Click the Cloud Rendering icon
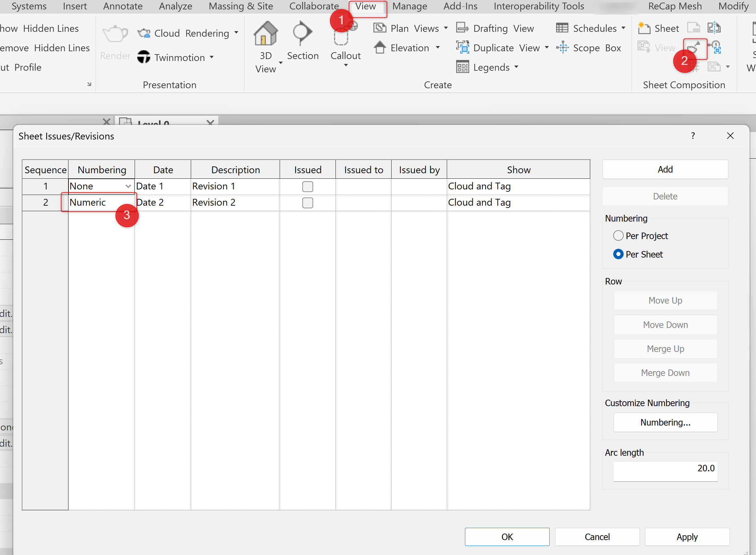This screenshot has height=555, width=756. pos(144,33)
